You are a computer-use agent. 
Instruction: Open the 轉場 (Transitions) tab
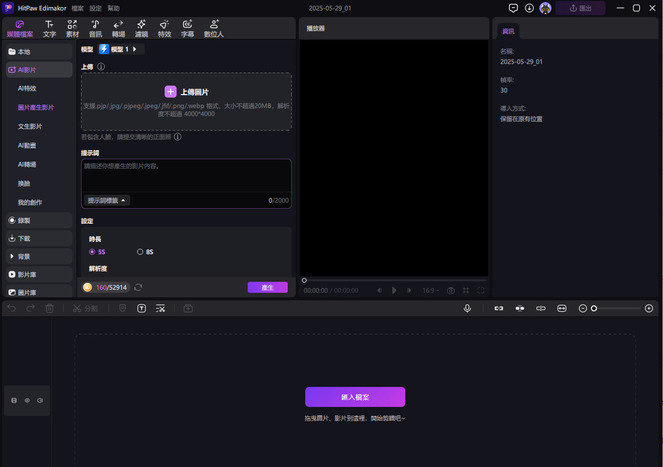(x=118, y=29)
